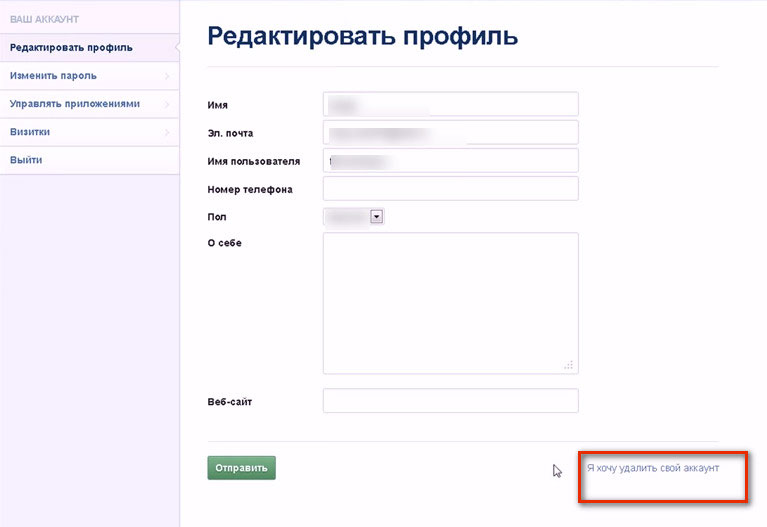Select the 'Имя пользователя' input box
Viewport: 767px width, 527px height.
click(x=451, y=160)
